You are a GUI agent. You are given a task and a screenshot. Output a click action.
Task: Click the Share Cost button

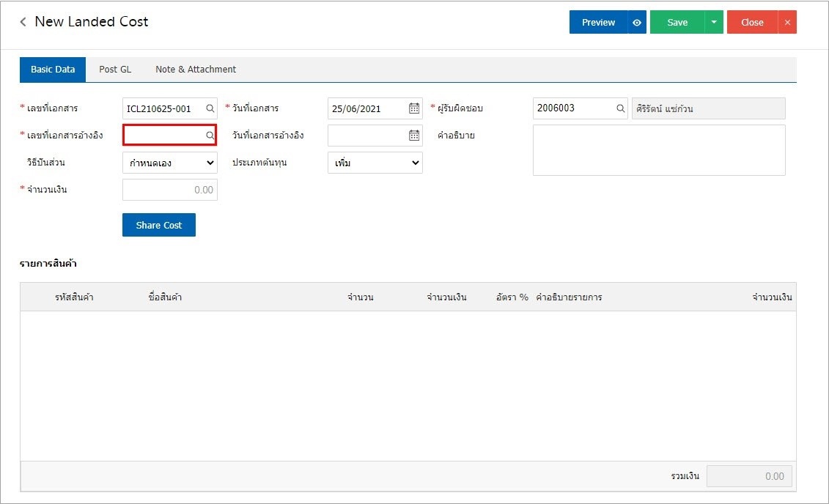click(159, 225)
